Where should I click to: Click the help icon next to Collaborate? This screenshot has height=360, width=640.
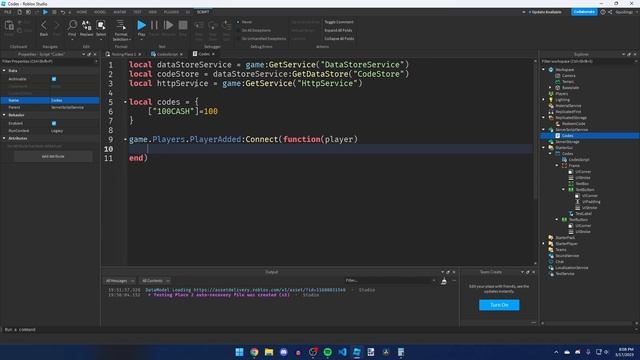[603, 12]
